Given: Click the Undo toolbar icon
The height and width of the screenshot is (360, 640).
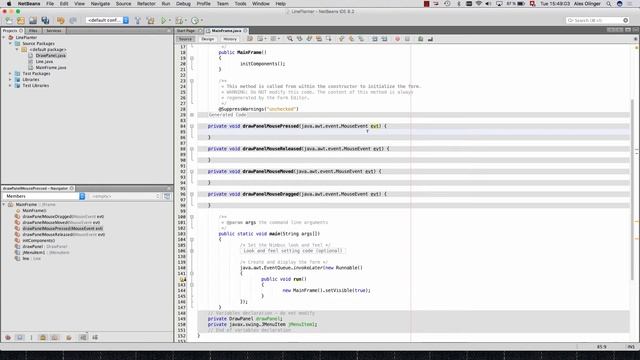Looking at the screenshot, I should click(60, 20).
